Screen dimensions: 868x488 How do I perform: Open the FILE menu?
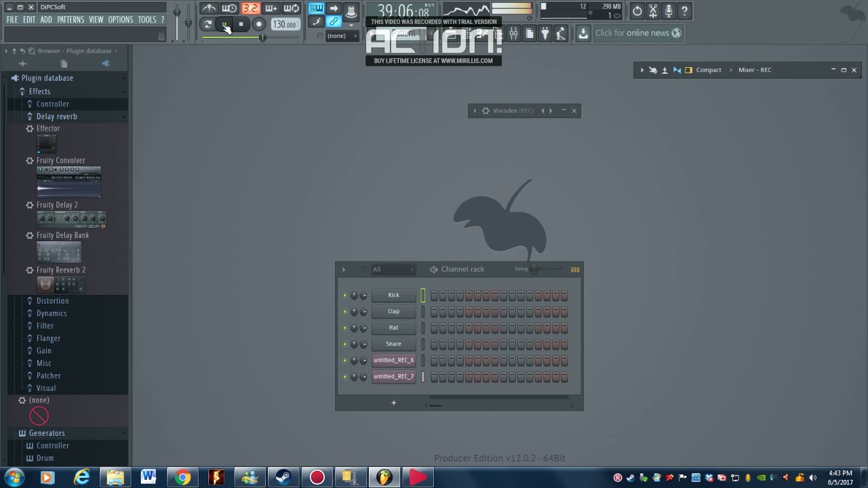(12, 20)
